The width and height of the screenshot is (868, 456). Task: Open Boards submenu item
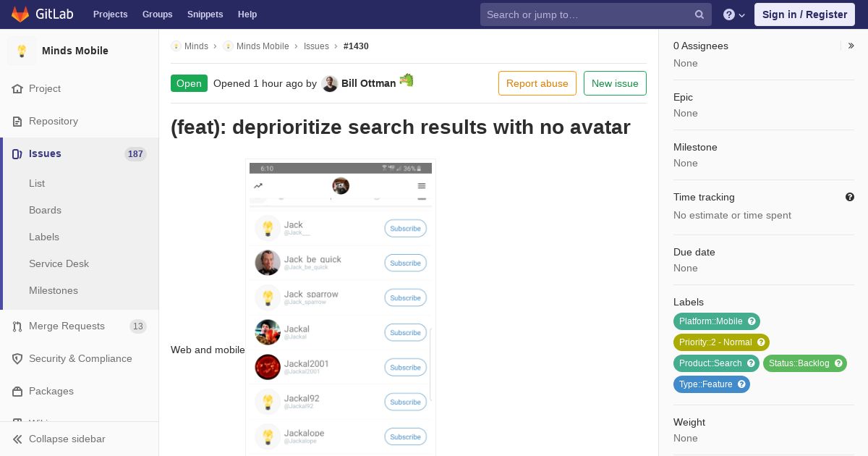pyautogui.click(x=45, y=210)
